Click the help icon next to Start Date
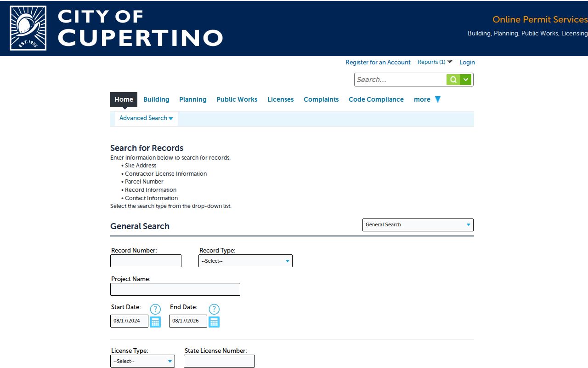 155,309
